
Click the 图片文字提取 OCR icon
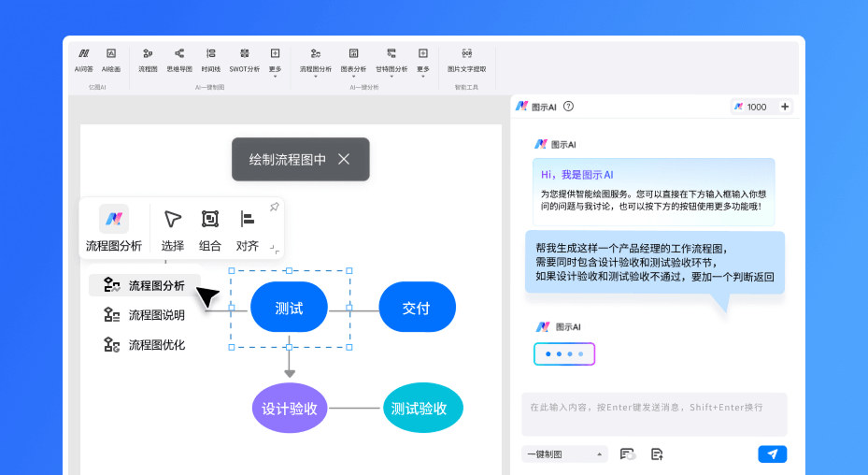point(466,59)
